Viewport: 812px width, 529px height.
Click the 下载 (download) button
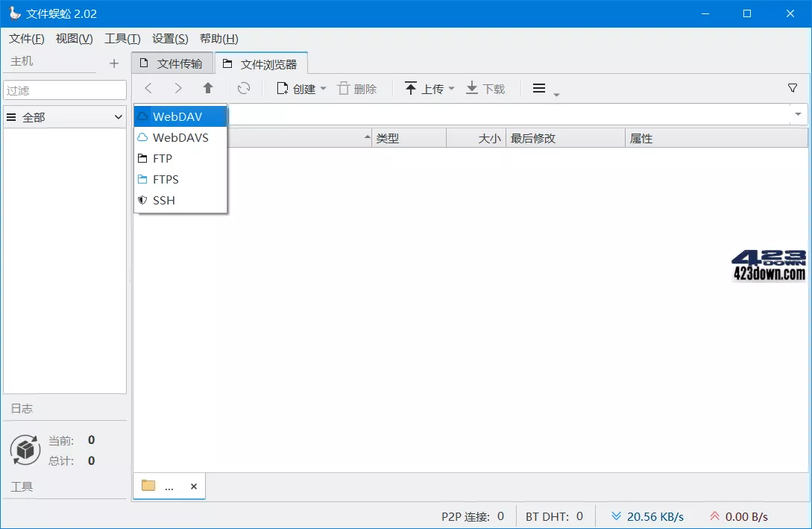point(485,88)
